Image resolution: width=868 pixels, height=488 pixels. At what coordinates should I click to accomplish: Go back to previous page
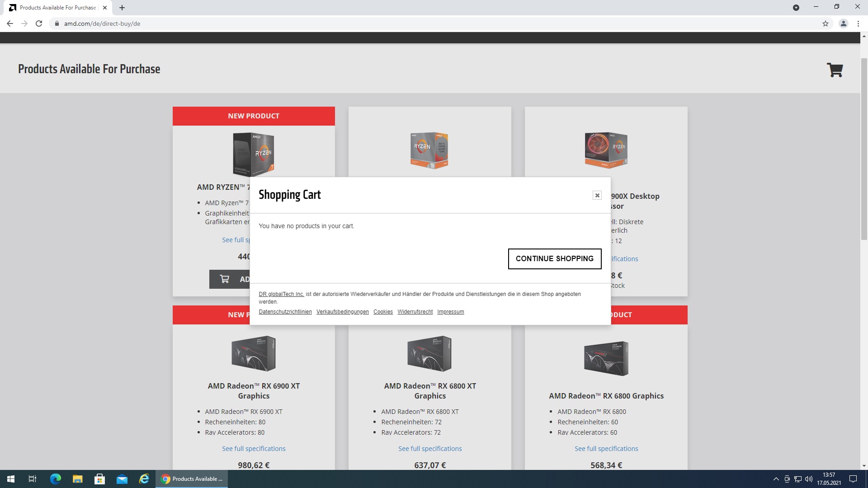pos(10,23)
